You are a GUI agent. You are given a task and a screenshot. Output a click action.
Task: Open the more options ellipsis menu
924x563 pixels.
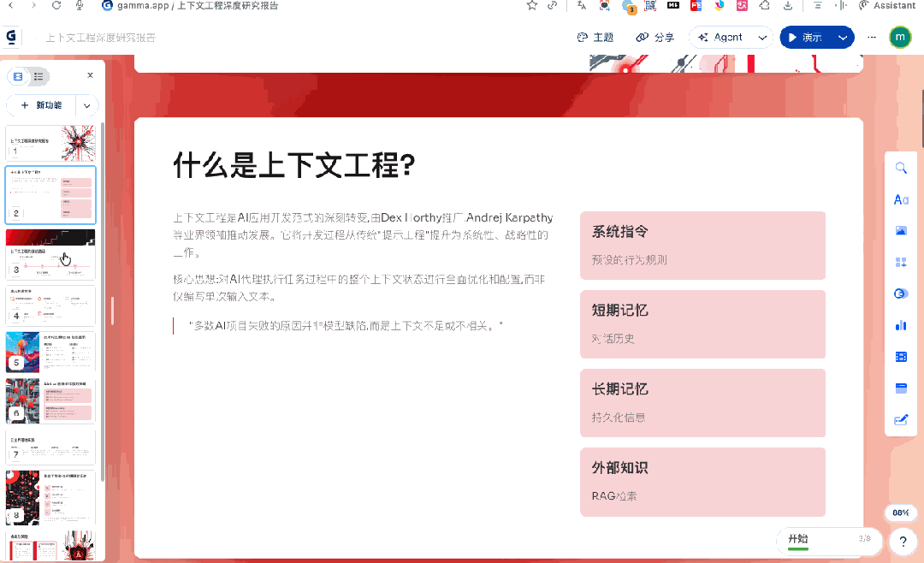[x=872, y=38]
